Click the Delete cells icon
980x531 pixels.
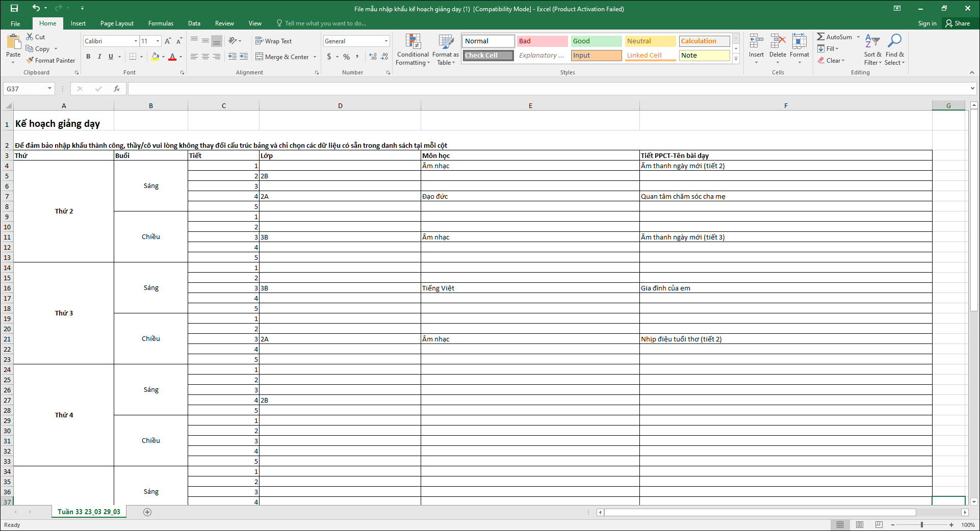click(x=778, y=41)
